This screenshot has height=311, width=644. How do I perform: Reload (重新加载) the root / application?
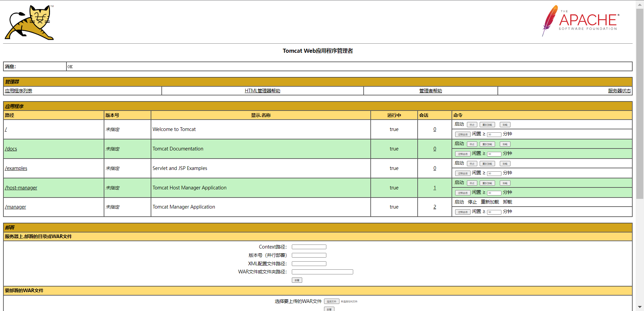(x=487, y=125)
